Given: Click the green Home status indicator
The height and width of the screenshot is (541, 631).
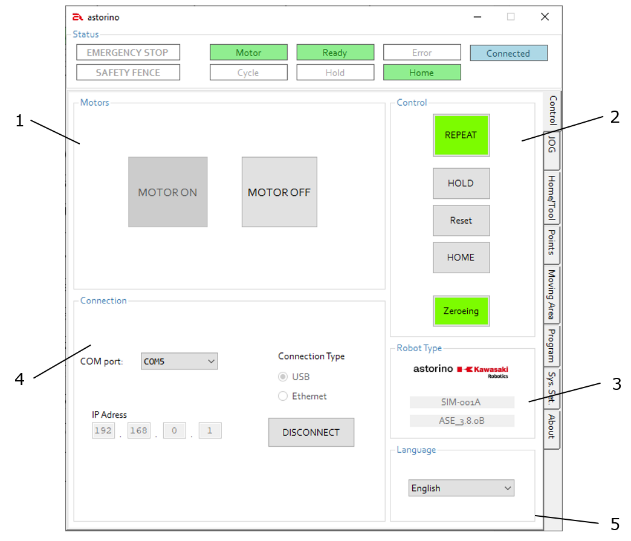Looking at the screenshot, I should coord(422,72).
